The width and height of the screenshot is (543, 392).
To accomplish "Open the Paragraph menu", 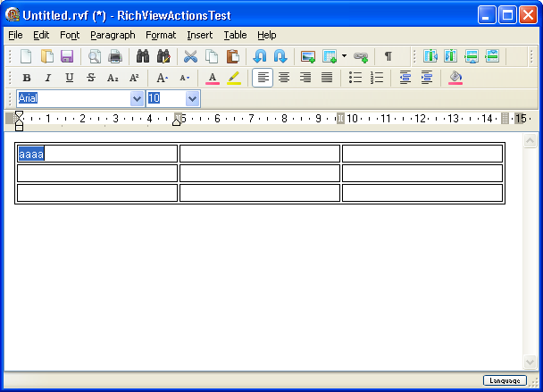I will pyautogui.click(x=113, y=35).
